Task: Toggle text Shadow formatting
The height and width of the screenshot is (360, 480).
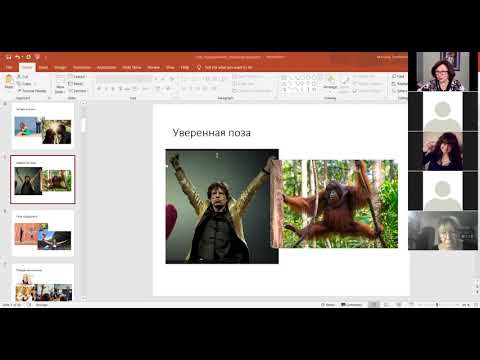Action: (x=120, y=89)
